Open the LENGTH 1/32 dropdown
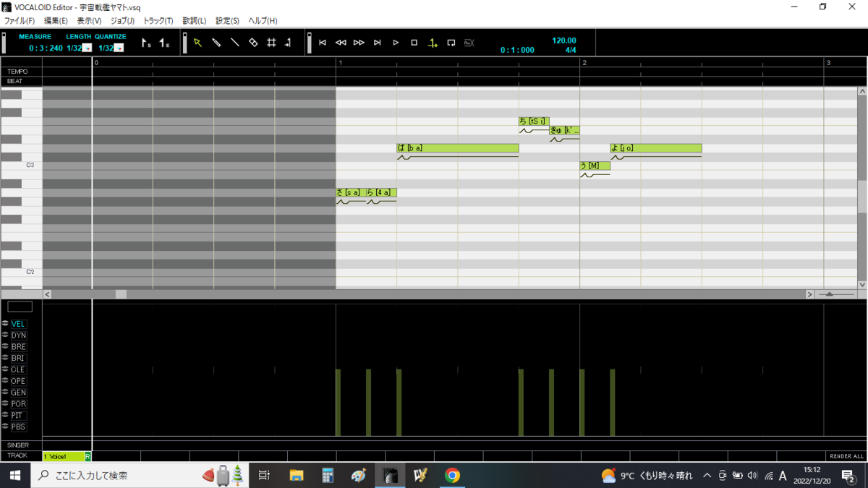The width and height of the screenshot is (868, 488). pos(87,48)
